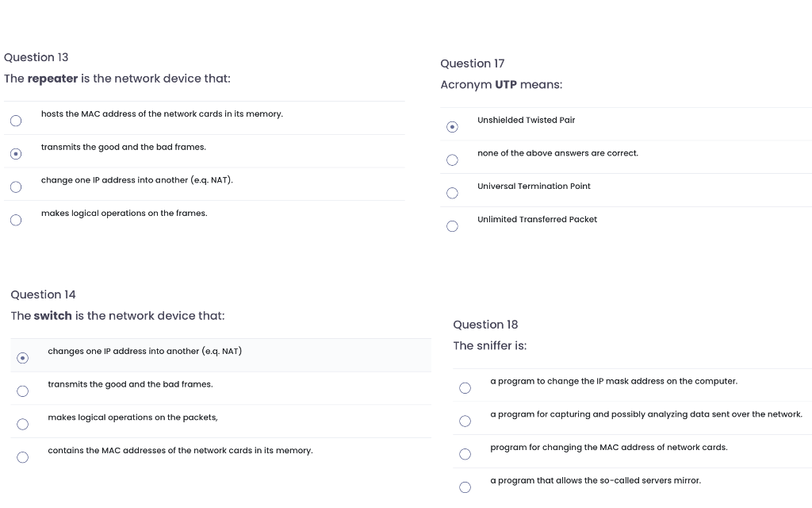Click the Question 18 heading text

coord(485,325)
